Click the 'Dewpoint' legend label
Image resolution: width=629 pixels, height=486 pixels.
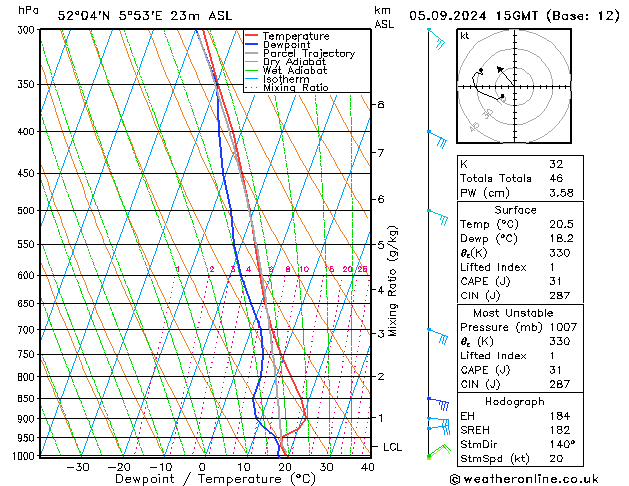pos(286,45)
